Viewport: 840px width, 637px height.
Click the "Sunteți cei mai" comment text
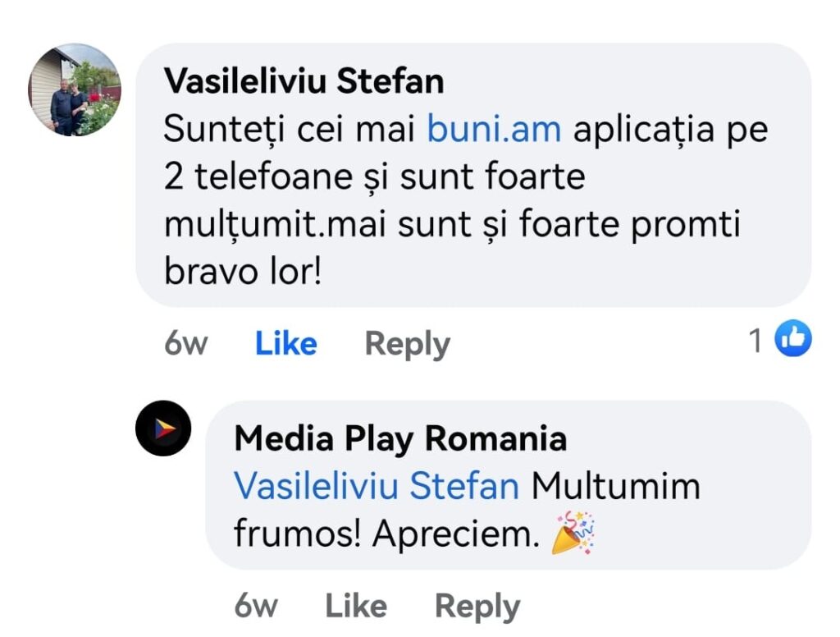tap(291, 130)
